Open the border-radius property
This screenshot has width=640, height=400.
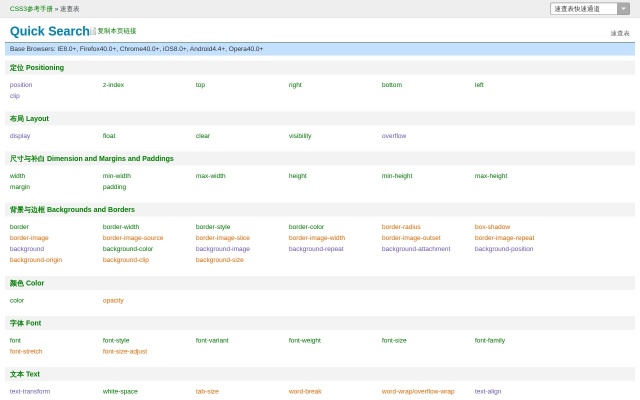pos(401,227)
